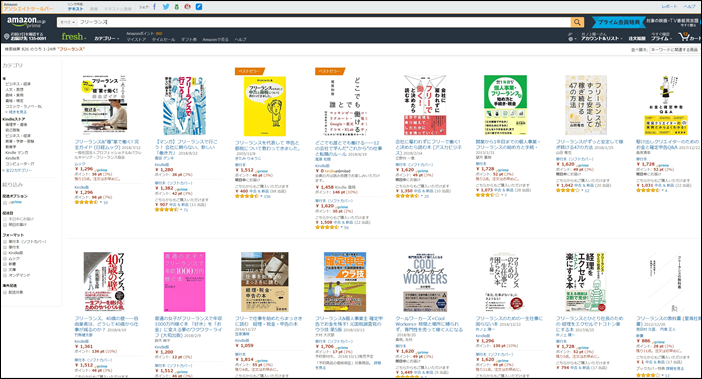Check the 単行本 (ソフトカバー) format checkbox

(x=5, y=242)
